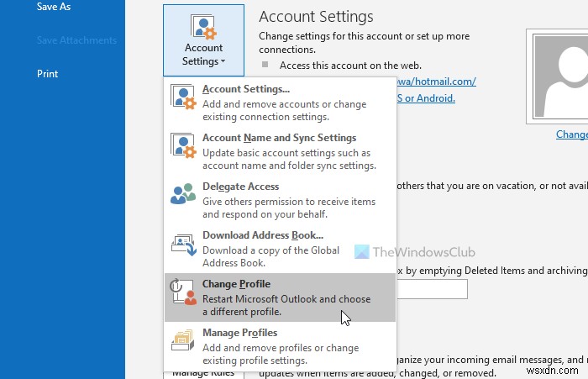Open the Account Settings dropdown button
Viewport: 588px width, 379px height.
pos(203,40)
